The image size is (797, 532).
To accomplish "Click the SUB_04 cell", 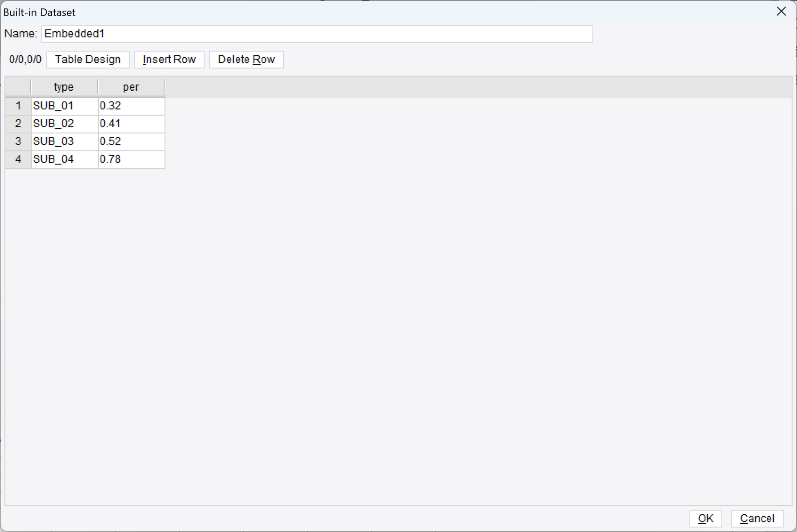I will coord(64,159).
